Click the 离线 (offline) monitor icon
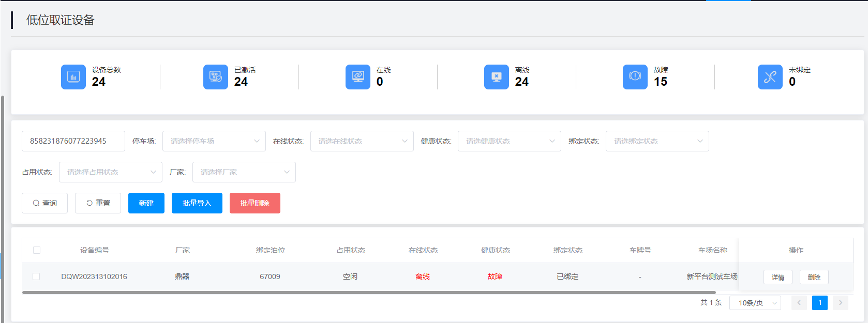This screenshot has width=868, height=323. click(497, 77)
